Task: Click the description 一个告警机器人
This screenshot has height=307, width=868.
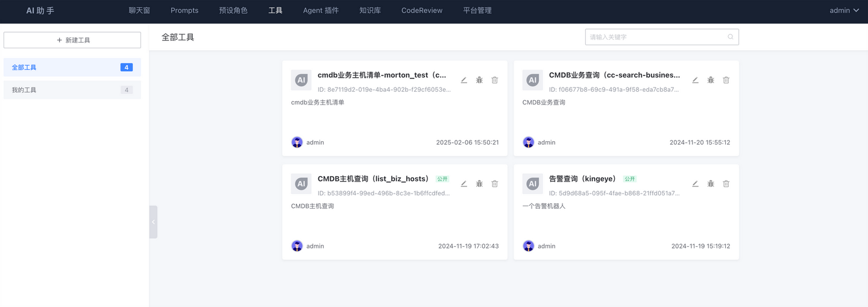Action: (544, 206)
